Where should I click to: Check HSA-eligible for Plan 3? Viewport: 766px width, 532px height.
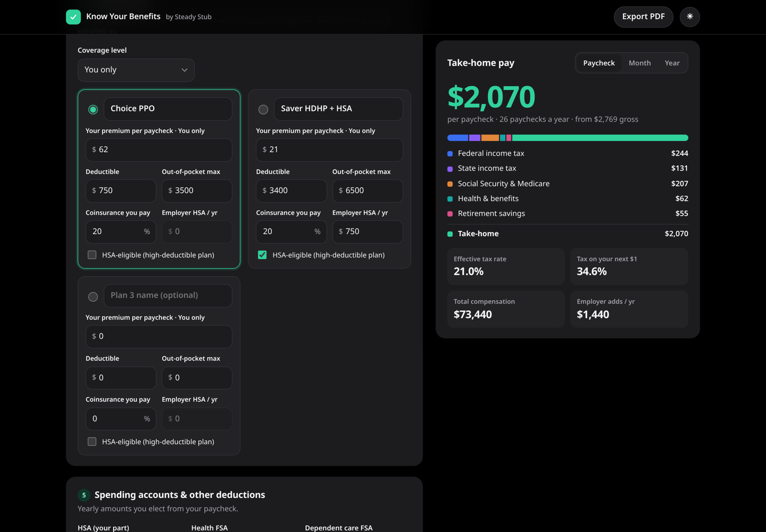(x=92, y=442)
